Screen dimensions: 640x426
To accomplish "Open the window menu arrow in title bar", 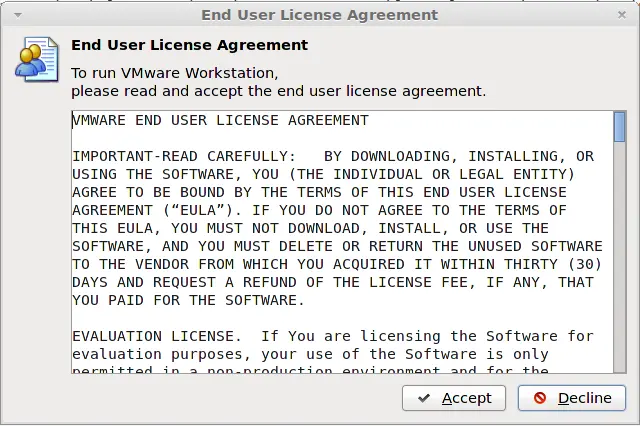I will tap(18, 16).
